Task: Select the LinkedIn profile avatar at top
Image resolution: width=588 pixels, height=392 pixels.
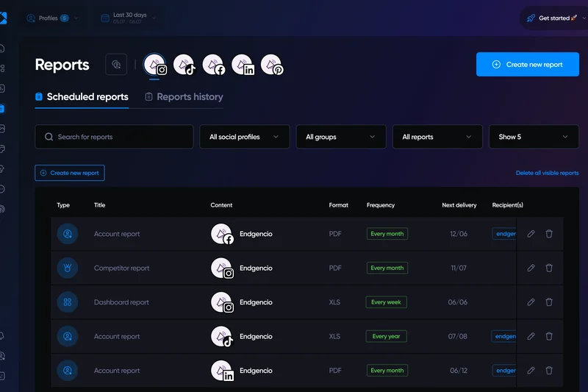Action: [x=243, y=65]
